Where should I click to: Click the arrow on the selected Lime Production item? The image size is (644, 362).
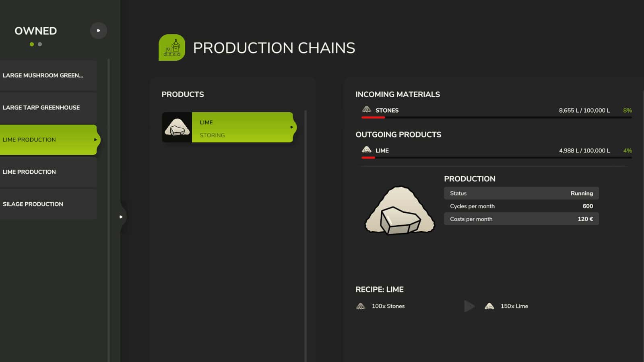coord(95,140)
